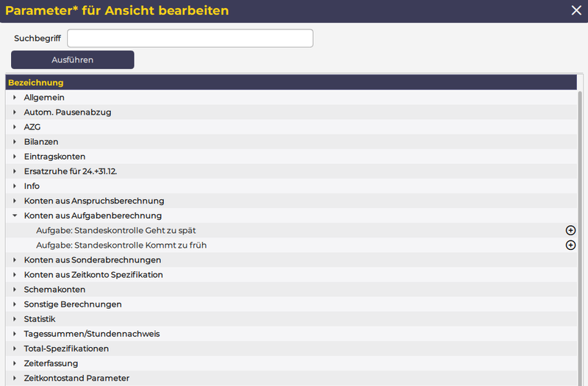
Task: Expand the Statistik category arrow
Action: tap(15, 319)
